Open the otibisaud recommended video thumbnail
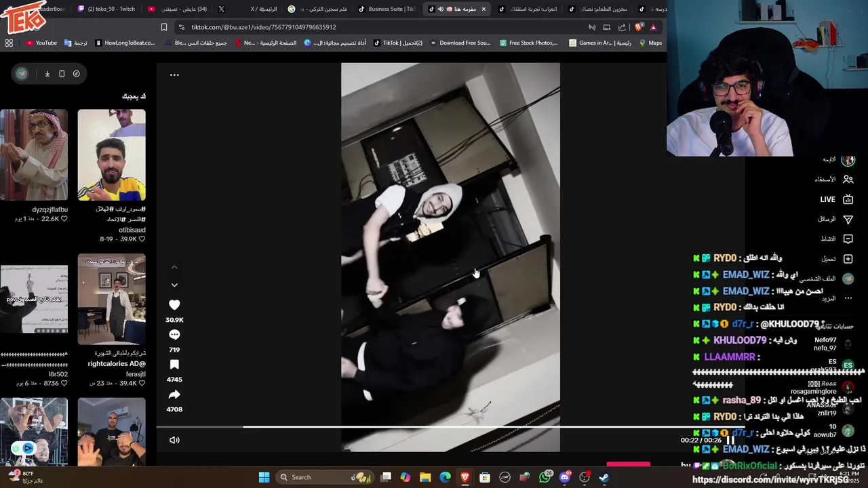 click(111, 155)
